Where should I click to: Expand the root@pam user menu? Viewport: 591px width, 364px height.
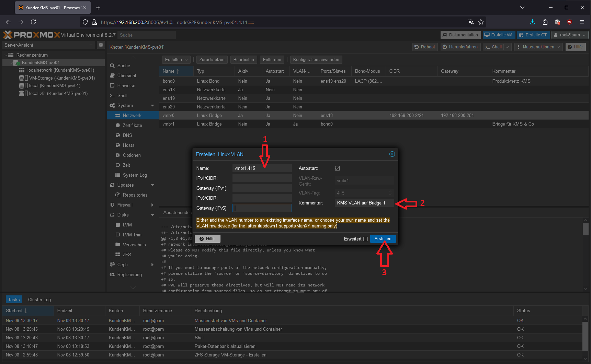[x=570, y=35]
